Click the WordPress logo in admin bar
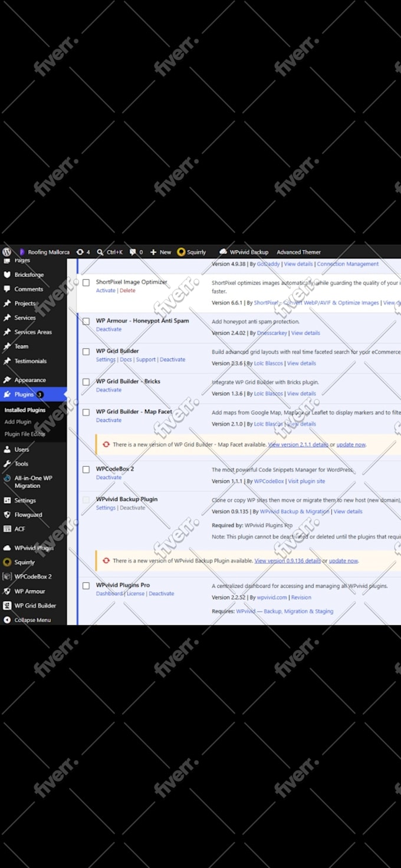The height and width of the screenshot is (868, 401). tap(6, 252)
